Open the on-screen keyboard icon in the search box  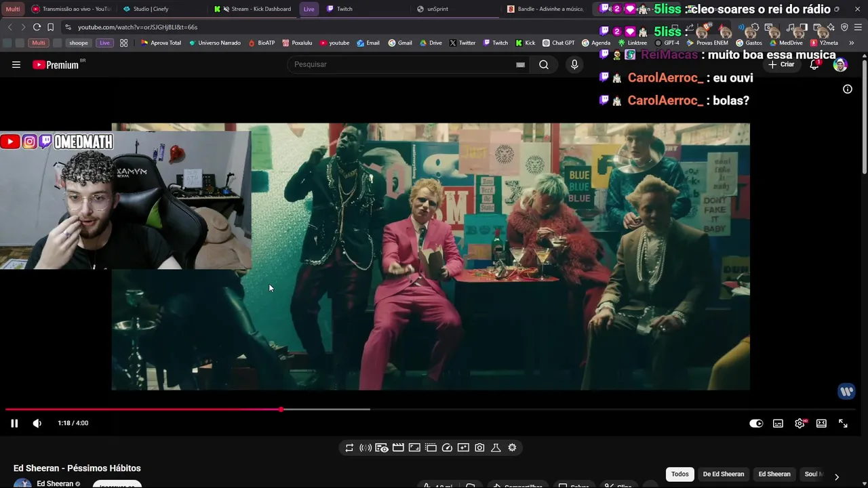(520, 64)
